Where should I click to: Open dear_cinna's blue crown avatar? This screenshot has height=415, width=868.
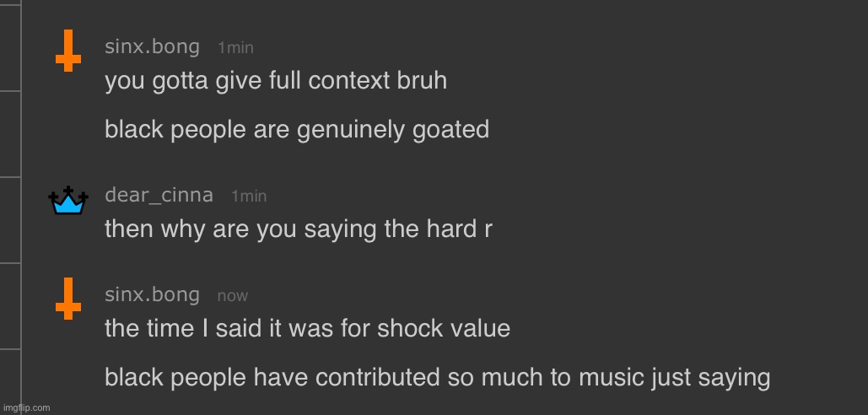coord(68,200)
